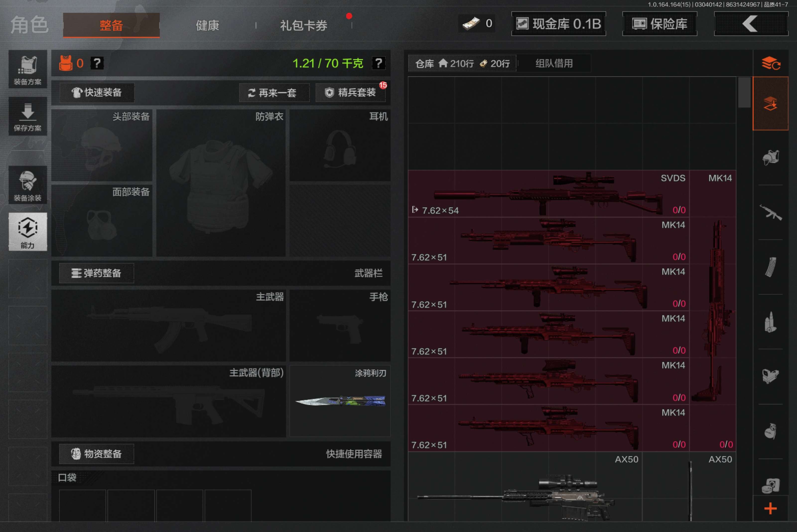Open the 装备方案 loadout icon
Viewport: 797px width, 532px height.
click(27, 69)
